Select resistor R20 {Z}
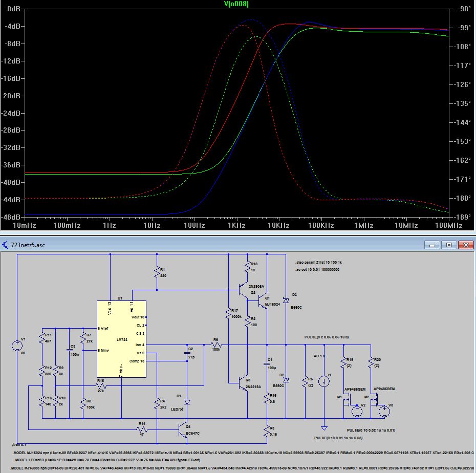 371,362
